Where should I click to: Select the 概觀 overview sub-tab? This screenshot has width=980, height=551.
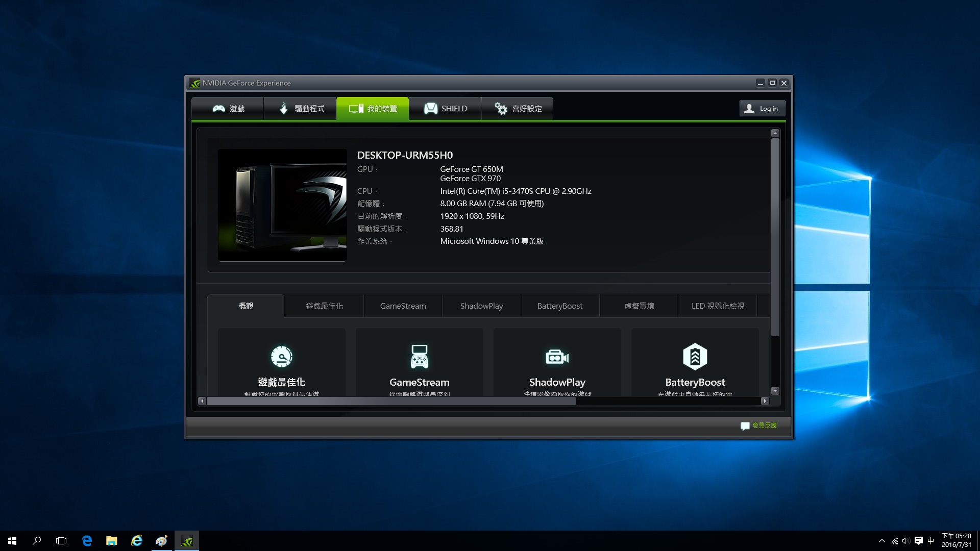click(x=246, y=306)
